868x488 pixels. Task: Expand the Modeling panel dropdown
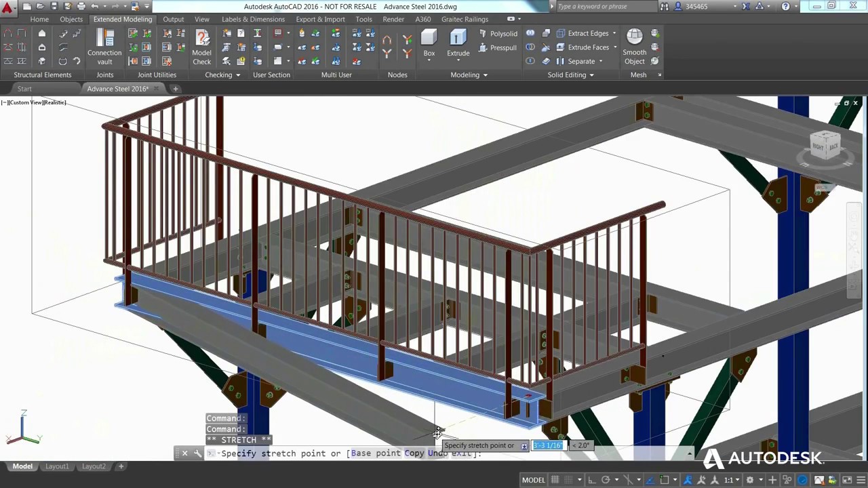485,75
